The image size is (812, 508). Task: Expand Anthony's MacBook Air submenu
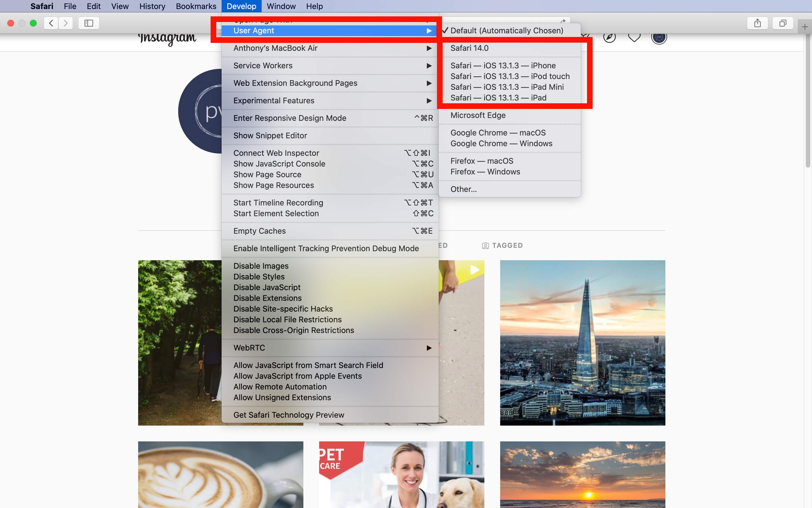[x=330, y=48]
